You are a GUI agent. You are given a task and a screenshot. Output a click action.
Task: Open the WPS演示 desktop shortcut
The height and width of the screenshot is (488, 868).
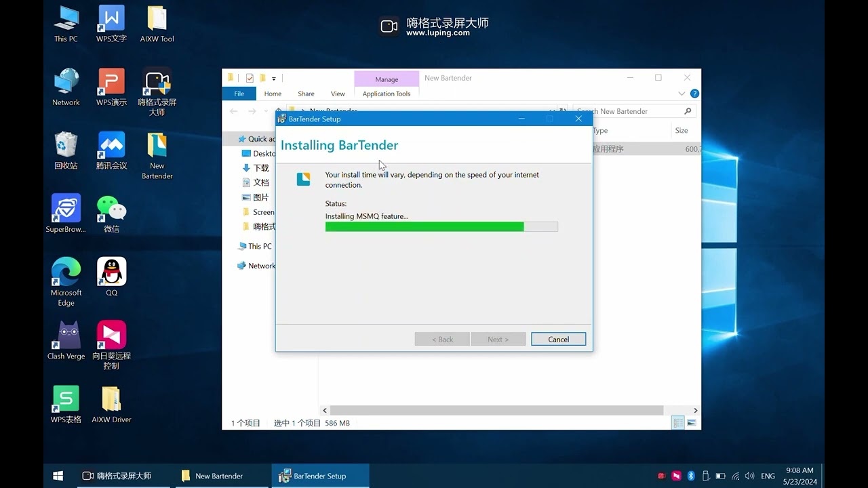[111, 87]
